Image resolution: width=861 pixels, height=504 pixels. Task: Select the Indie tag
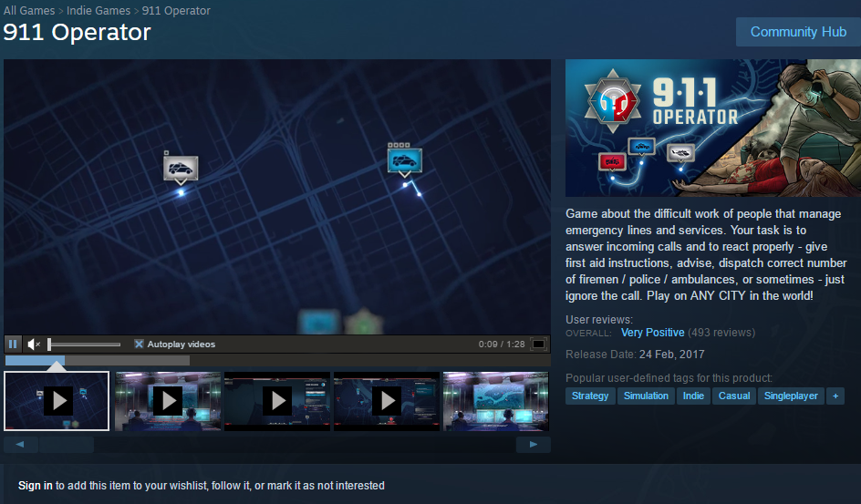point(693,396)
